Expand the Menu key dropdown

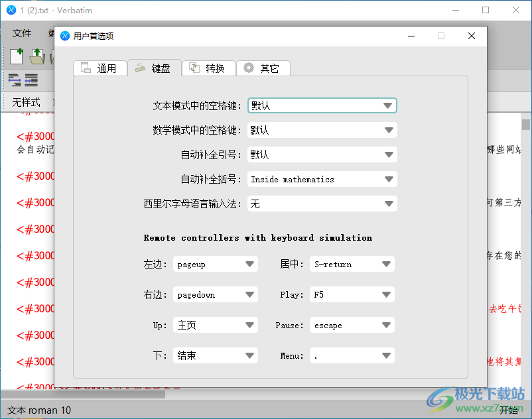click(x=352, y=355)
